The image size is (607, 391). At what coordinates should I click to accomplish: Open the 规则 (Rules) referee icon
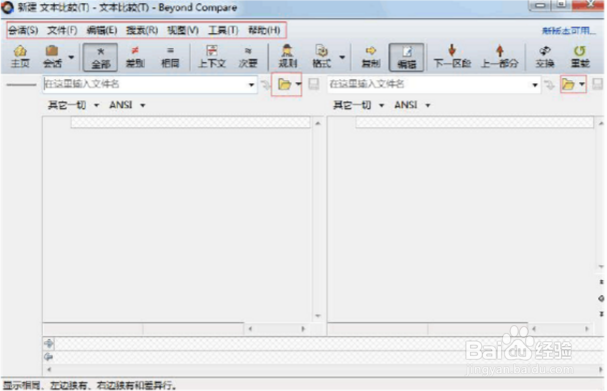point(287,57)
